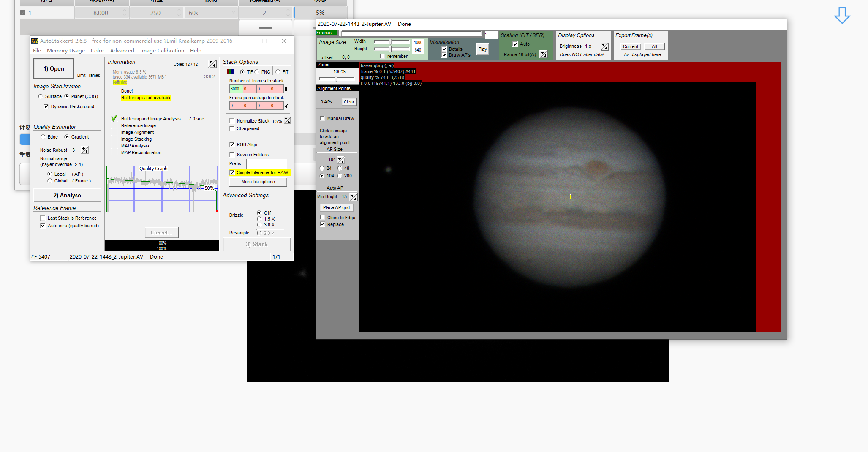Click the AP Size 104 adjuster icon

(341, 160)
